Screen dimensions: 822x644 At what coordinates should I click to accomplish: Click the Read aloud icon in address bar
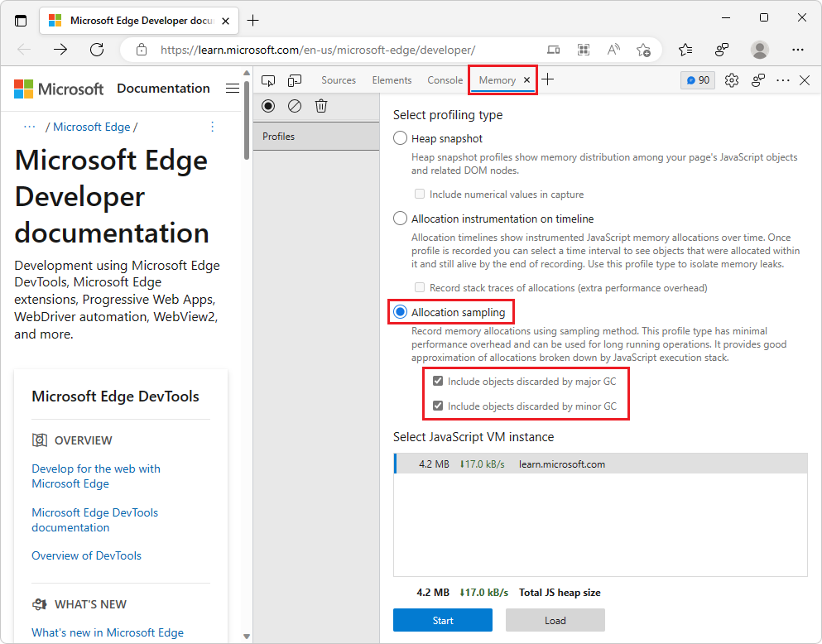tap(613, 50)
